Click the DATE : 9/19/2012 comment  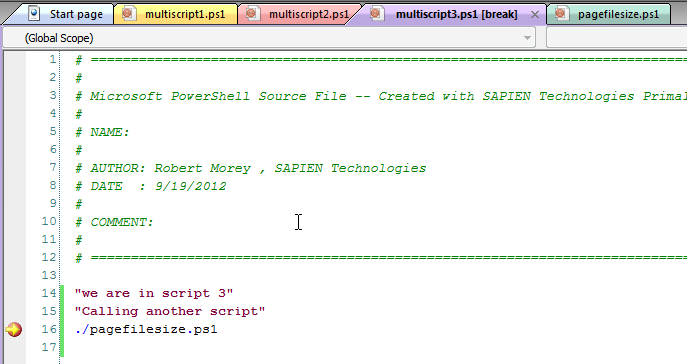pos(151,186)
